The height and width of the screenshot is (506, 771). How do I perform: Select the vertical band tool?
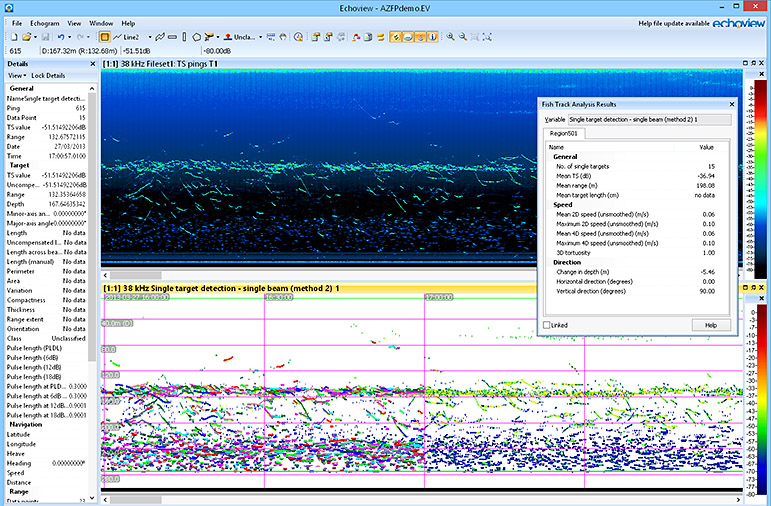184,37
